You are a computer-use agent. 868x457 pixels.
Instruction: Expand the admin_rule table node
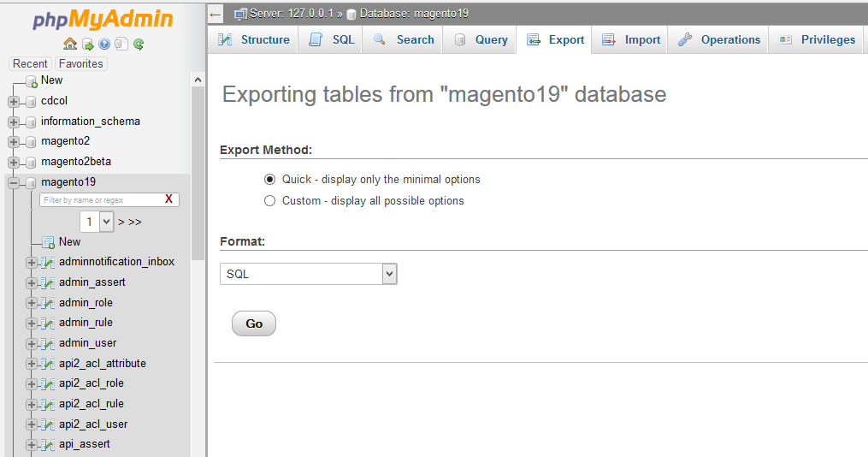pos(32,323)
